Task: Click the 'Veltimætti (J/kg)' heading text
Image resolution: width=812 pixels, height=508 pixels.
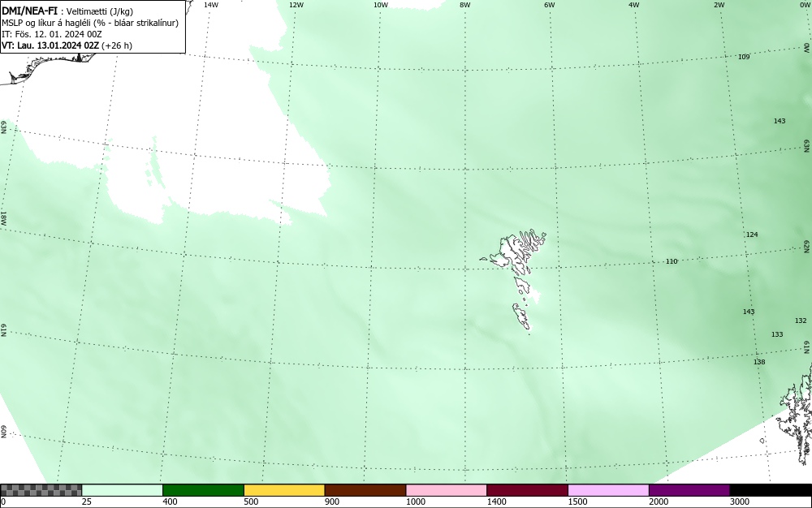Action: point(99,12)
